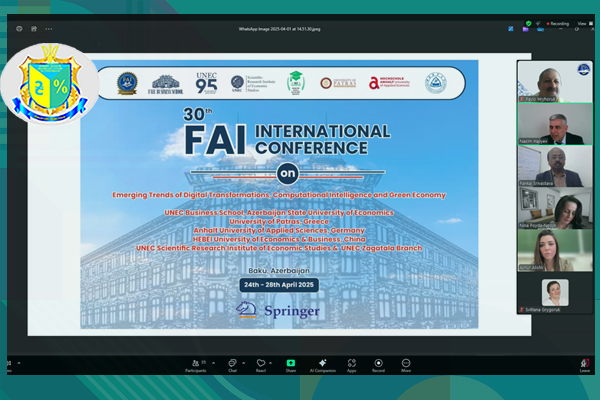This screenshot has width=600, height=400.
Task: Open the View layout menu
Action: pyautogui.click(x=585, y=24)
